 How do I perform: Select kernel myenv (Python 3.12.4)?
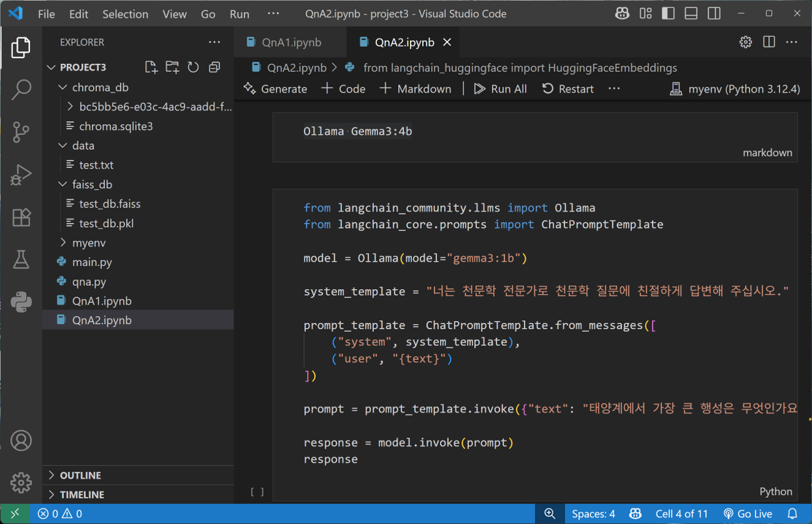click(734, 89)
